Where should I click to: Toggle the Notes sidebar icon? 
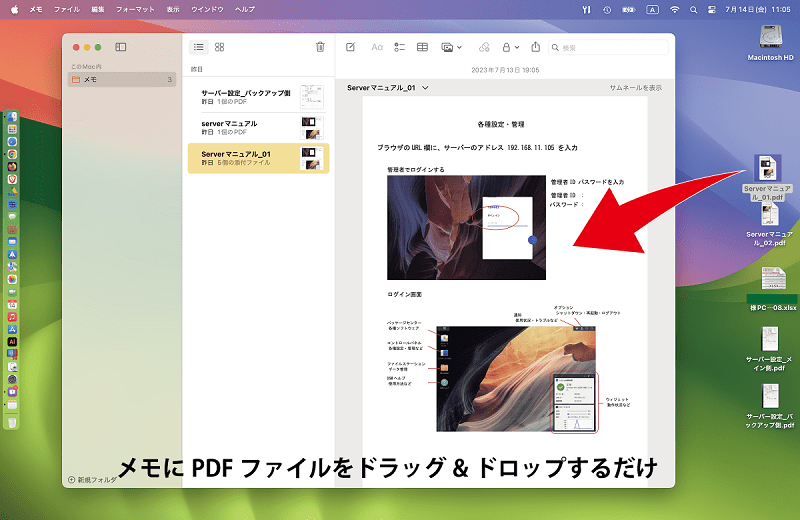point(120,47)
